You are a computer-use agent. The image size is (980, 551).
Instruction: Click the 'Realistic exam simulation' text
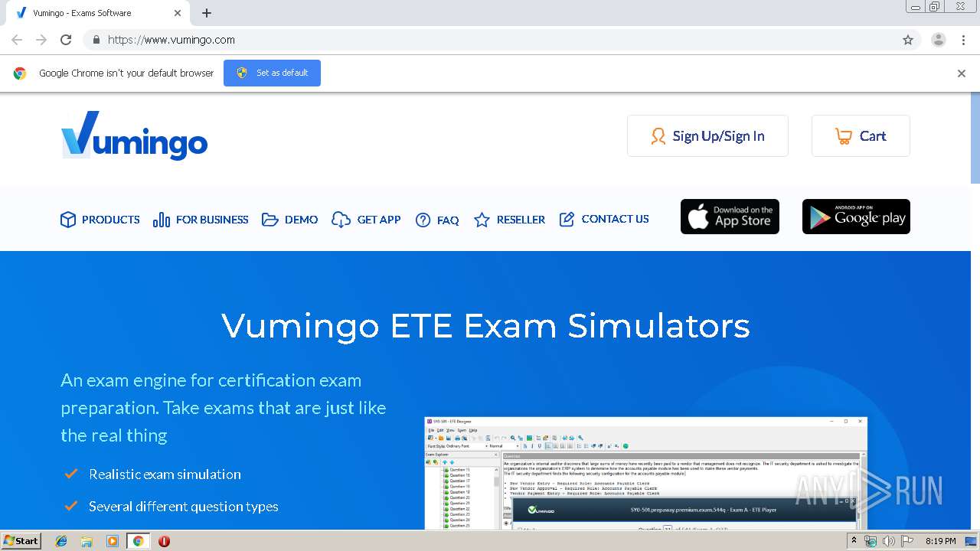pyautogui.click(x=165, y=474)
